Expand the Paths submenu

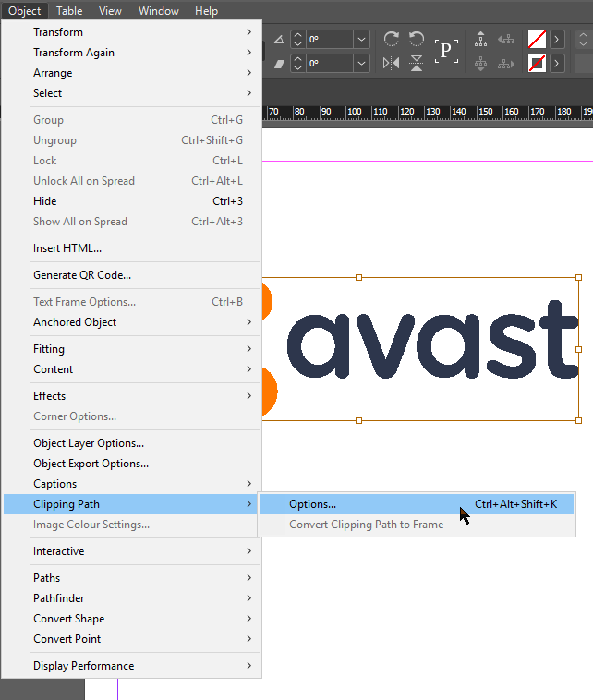(131, 578)
